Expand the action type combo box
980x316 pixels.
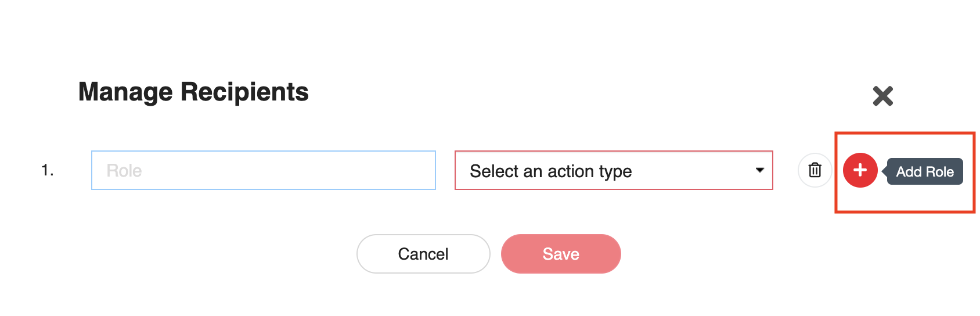tap(613, 170)
